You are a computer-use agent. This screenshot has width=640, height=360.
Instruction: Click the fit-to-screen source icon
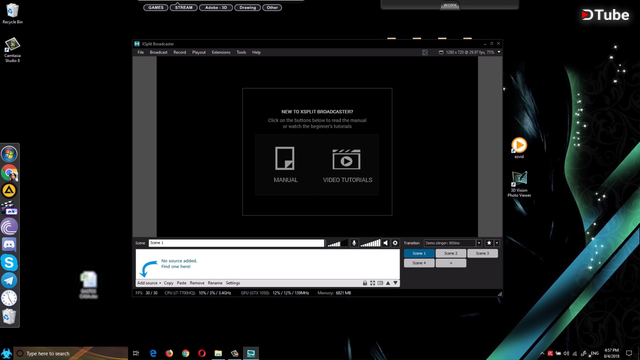tap(372, 283)
